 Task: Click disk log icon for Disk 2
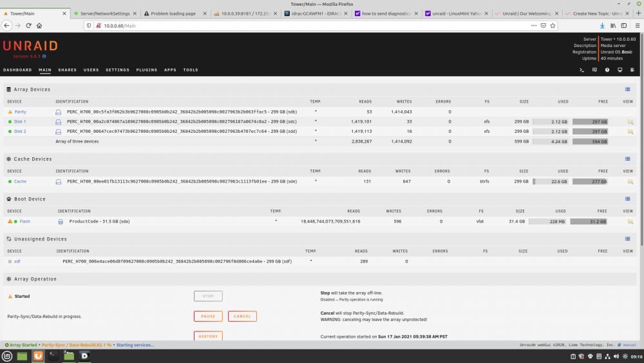[59, 132]
